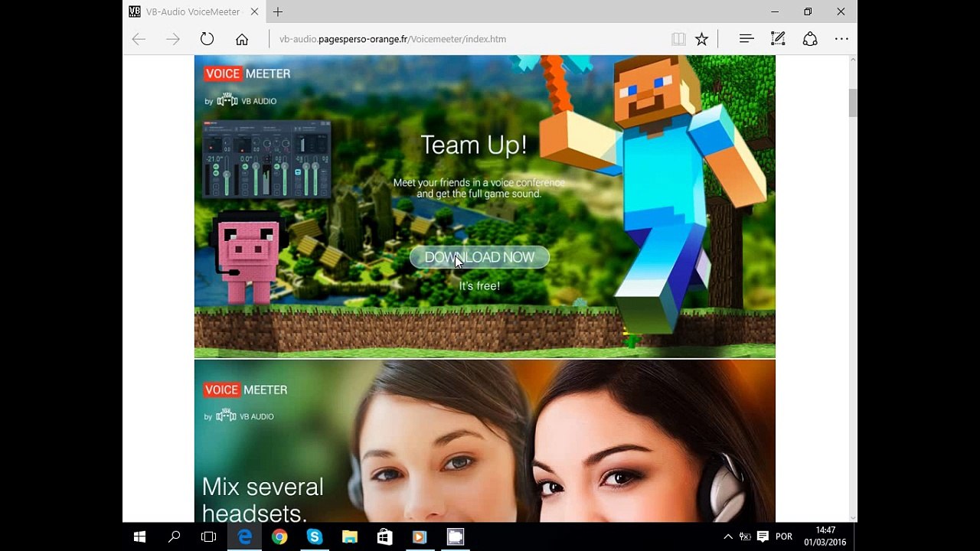This screenshot has height=551, width=980.
Task: Open the Edge share icon
Action: click(810, 39)
